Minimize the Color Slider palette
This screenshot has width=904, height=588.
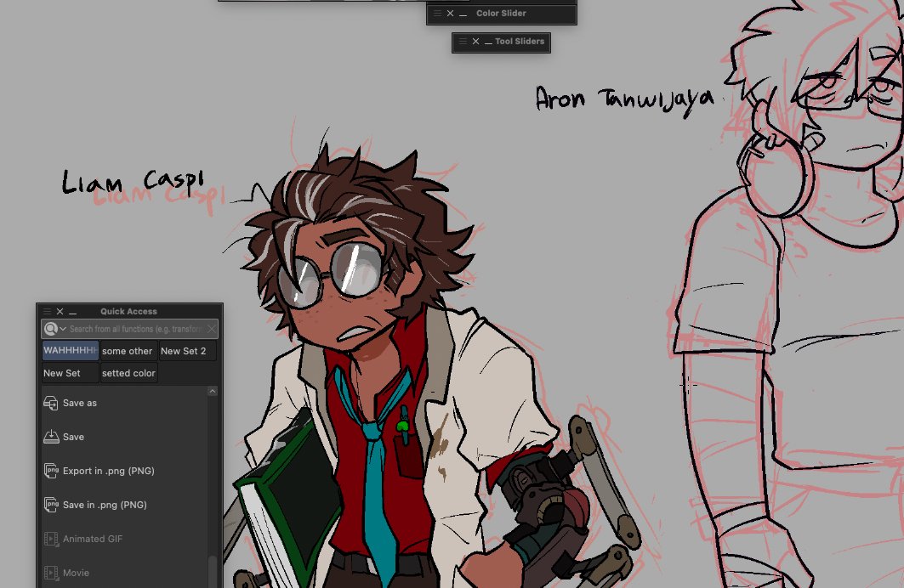pyautogui.click(x=463, y=15)
